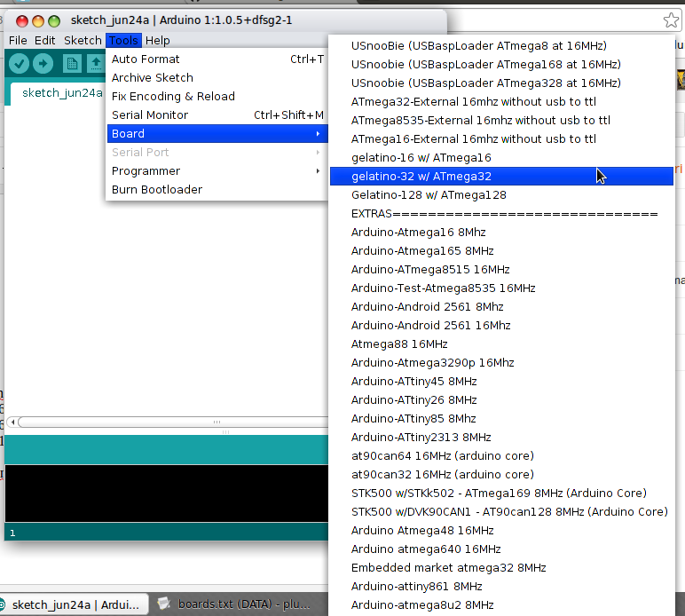Click the Open sketch up-arrow icon
This screenshot has height=616, width=685.
(96, 64)
